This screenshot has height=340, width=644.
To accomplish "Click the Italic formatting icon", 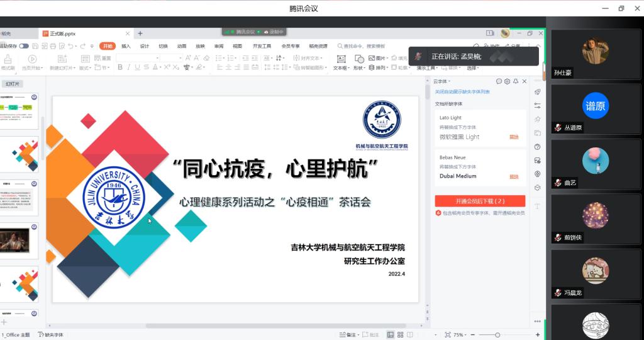I will (x=129, y=67).
